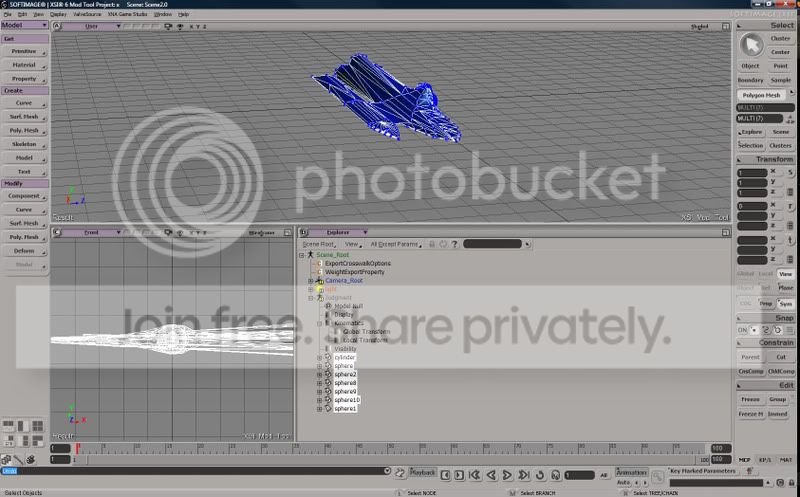Image resolution: width=800 pixels, height=497 pixels.
Task: Click the Explorer lock icon
Action: 432,243
